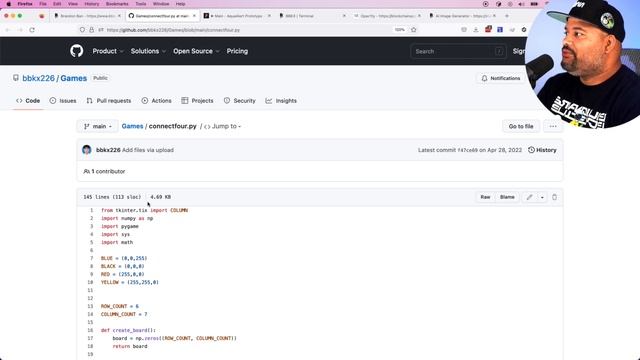Open the Security tab
This screenshot has width=640, height=360.
[240, 100]
